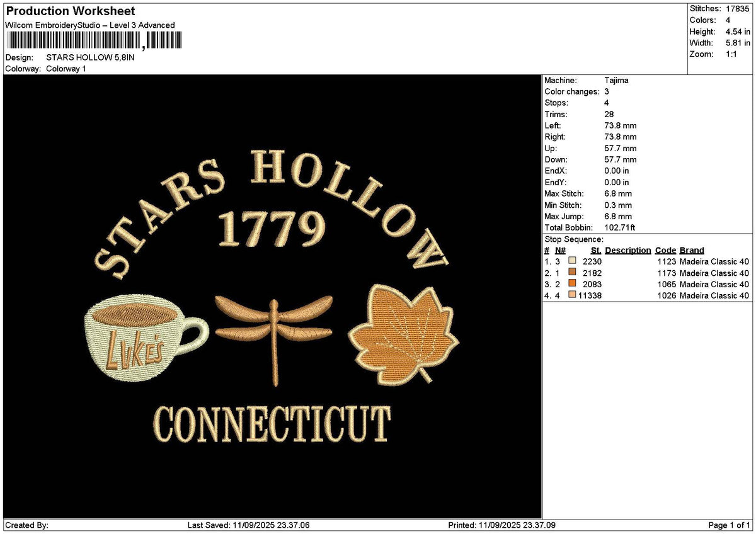Click the barcode under the software name
The height and width of the screenshot is (534, 756).
[93, 41]
